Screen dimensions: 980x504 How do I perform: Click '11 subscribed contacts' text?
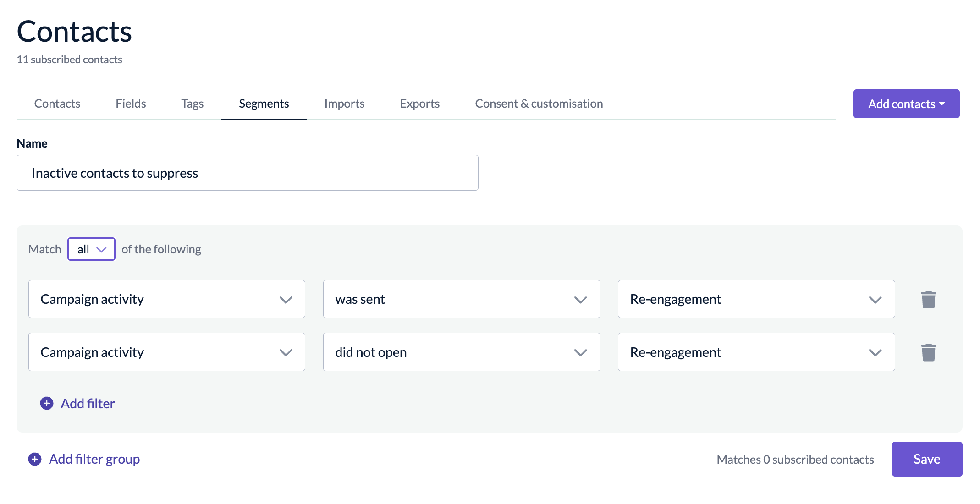pos(69,60)
